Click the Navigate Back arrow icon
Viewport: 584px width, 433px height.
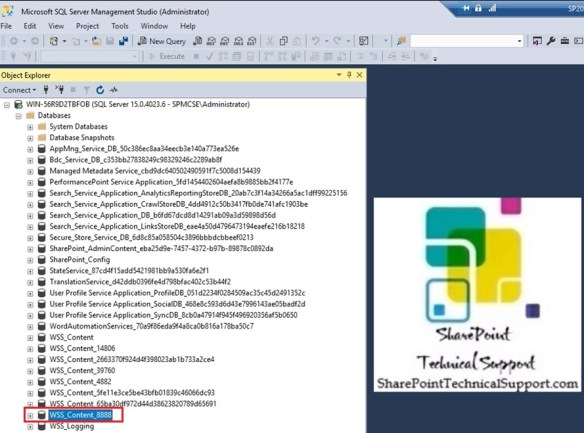click(x=14, y=41)
